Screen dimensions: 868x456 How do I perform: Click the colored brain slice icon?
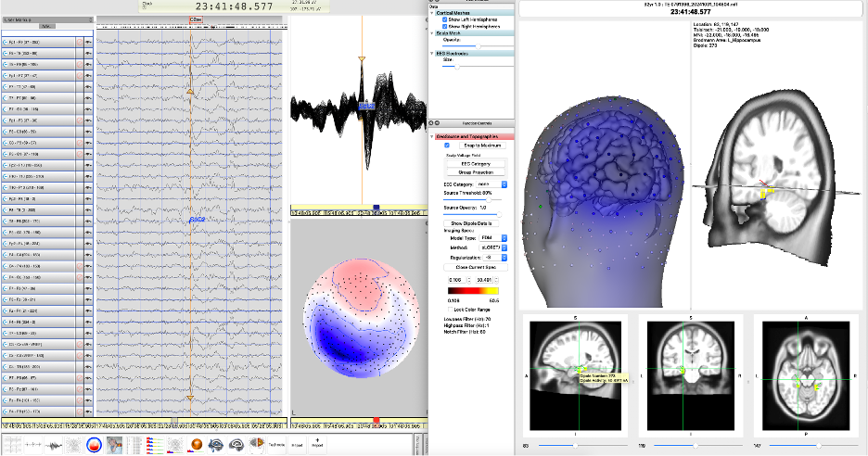[259, 445]
